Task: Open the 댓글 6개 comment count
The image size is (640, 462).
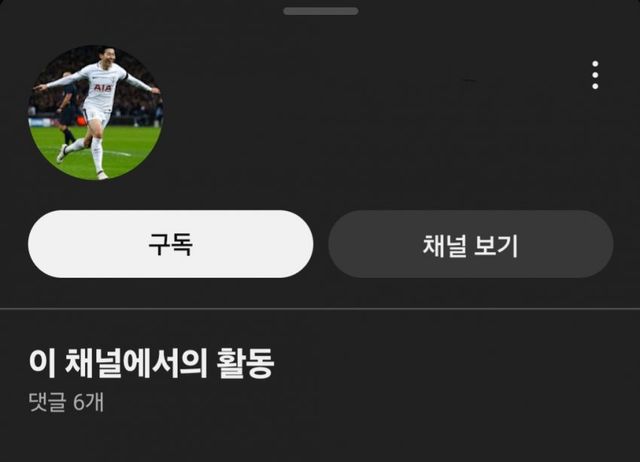Action: pos(66,402)
